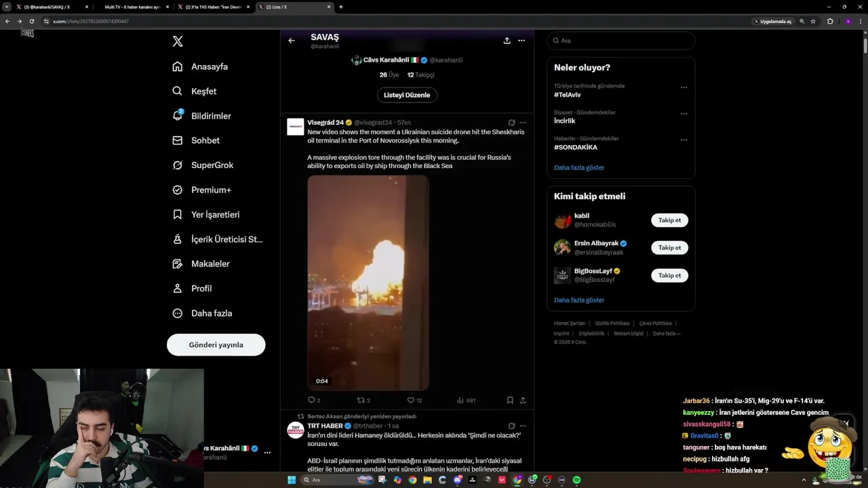Image resolution: width=868 pixels, height=488 pixels.
Task: Switch to X'te THS Haber browser tab
Action: [213, 7]
